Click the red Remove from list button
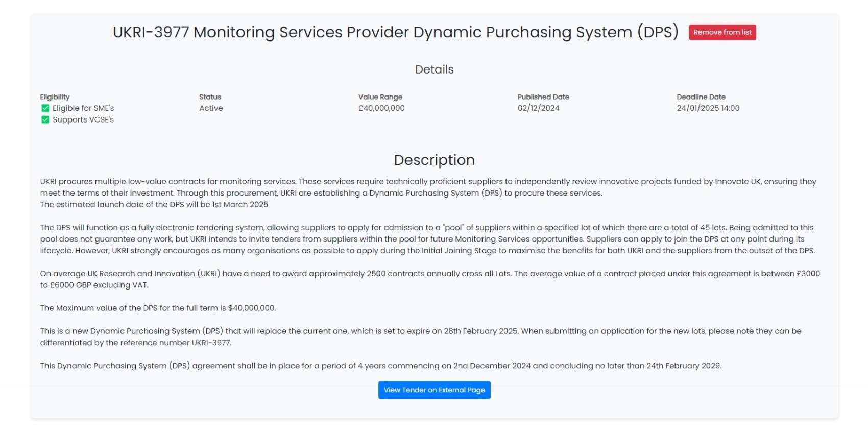The image size is (868, 434). tap(722, 32)
